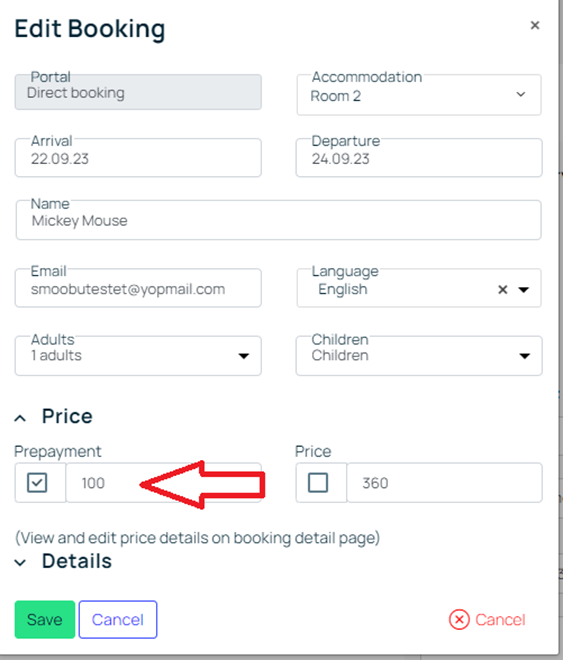Uncheck the Prepayment checkbox

tap(37, 482)
